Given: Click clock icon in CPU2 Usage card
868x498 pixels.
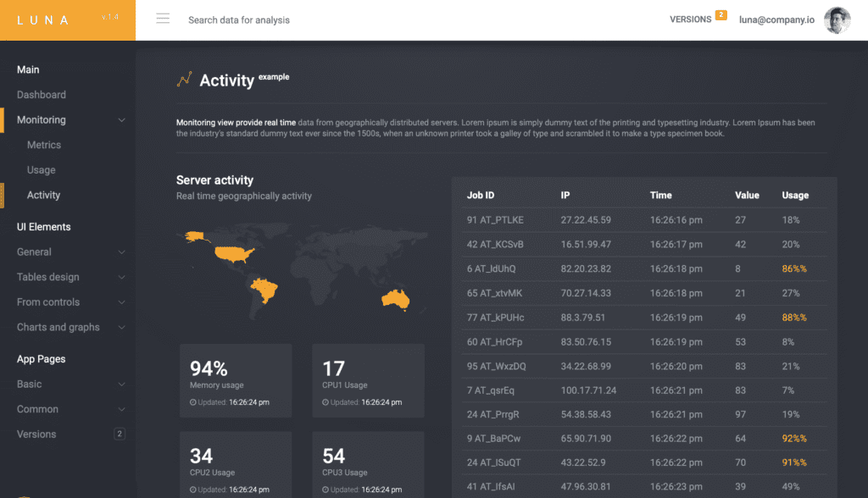Looking at the screenshot, I should pyautogui.click(x=193, y=490).
